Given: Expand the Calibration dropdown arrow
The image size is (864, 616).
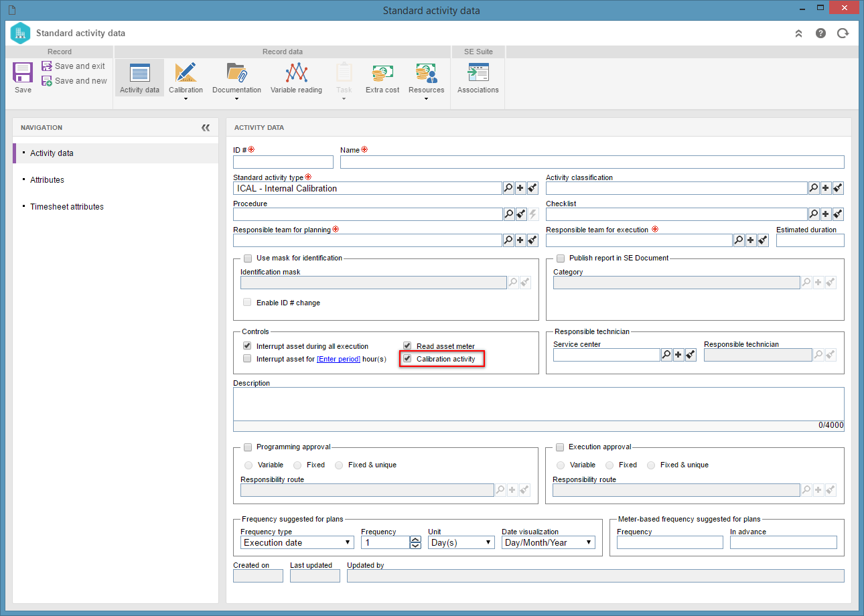Looking at the screenshot, I should [x=186, y=99].
